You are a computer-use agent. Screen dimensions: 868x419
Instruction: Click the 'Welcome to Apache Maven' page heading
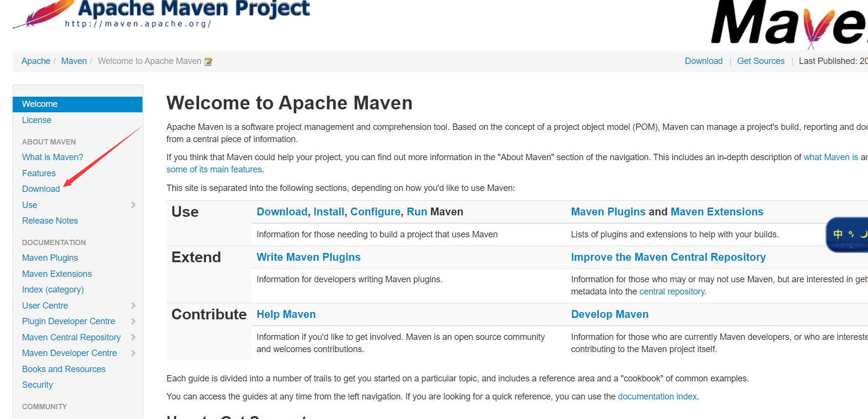[289, 103]
